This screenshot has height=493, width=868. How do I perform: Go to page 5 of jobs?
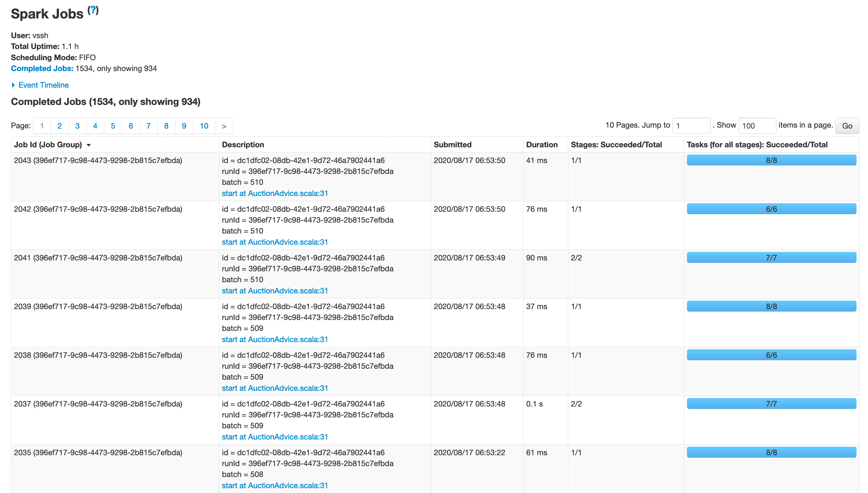pyautogui.click(x=113, y=126)
